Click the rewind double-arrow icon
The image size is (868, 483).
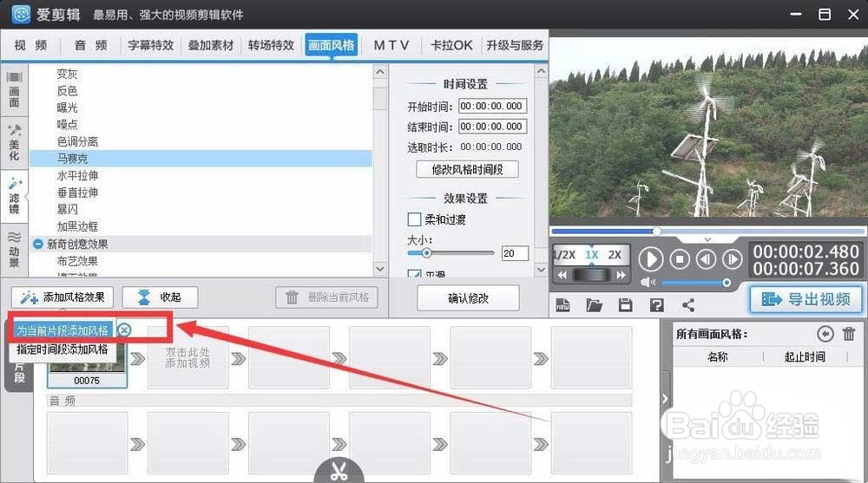[562, 275]
